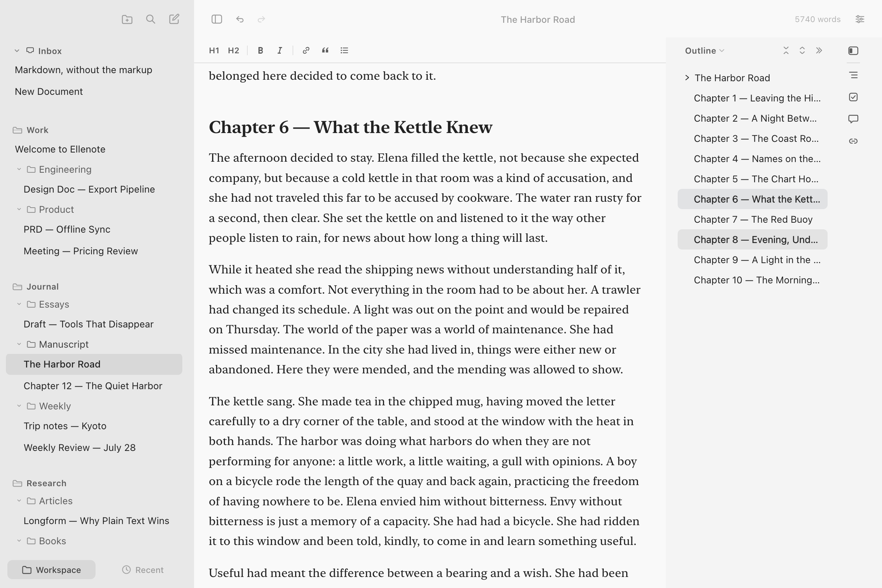The image size is (882, 588).
Task: Open the tasks checkbox panel
Action: (x=853, y=97)
